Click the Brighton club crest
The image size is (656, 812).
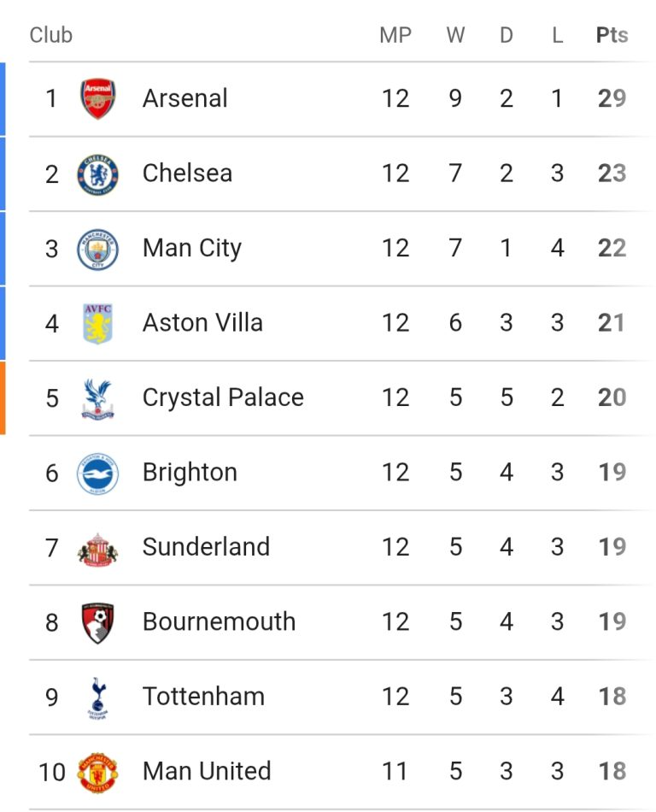point(97,473)
